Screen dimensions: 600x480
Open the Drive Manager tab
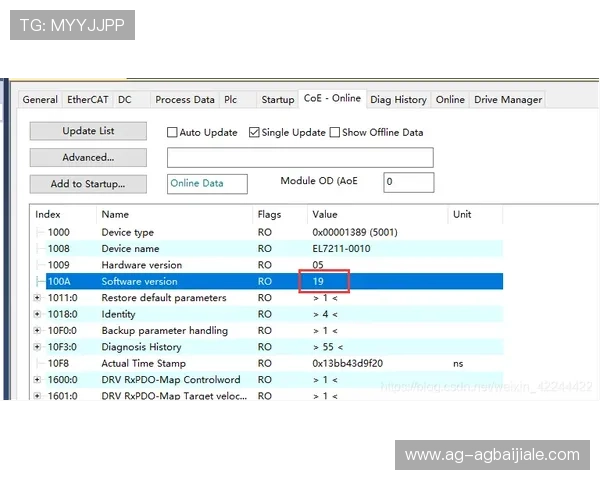coord(507,100)
